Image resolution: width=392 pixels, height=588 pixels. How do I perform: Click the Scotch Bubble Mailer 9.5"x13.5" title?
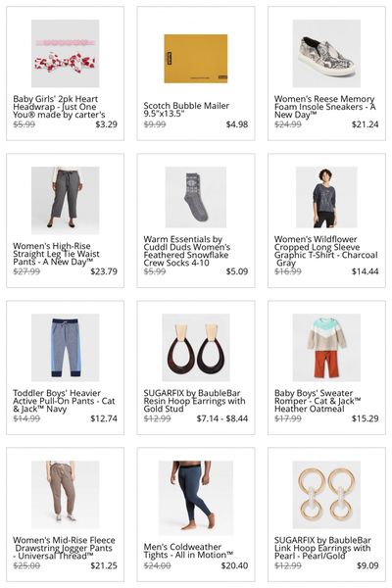pos(186,110)
